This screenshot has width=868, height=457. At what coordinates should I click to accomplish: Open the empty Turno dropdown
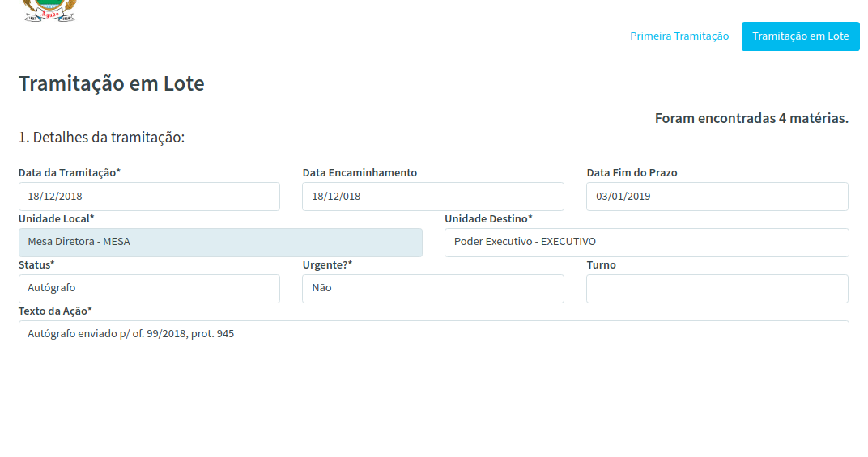point(717,288)
